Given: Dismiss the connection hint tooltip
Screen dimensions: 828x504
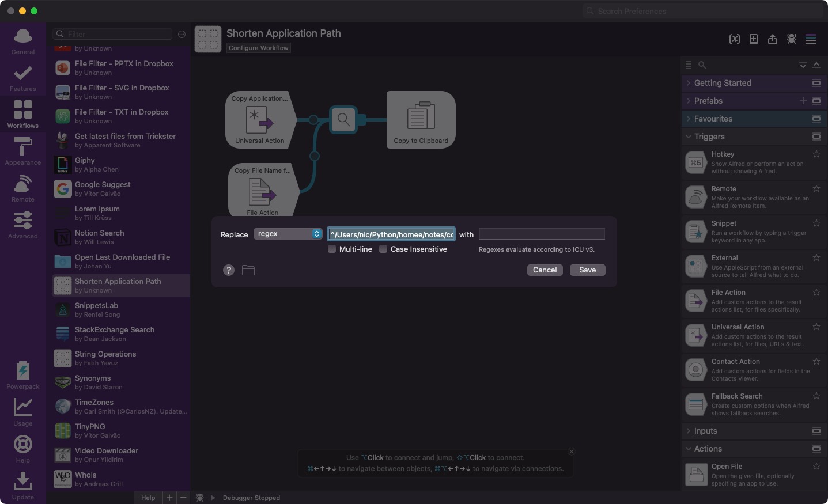Looking at the screenshot, I should point(572,452).
